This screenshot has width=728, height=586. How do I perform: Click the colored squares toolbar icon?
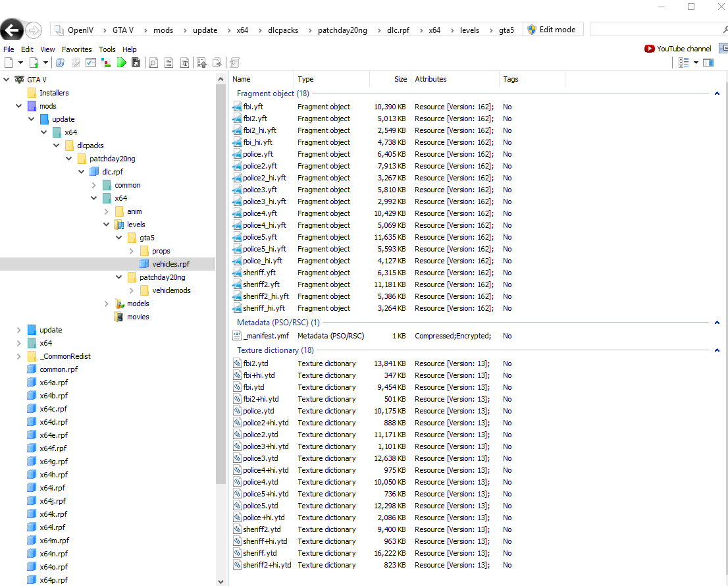(107, 63)
